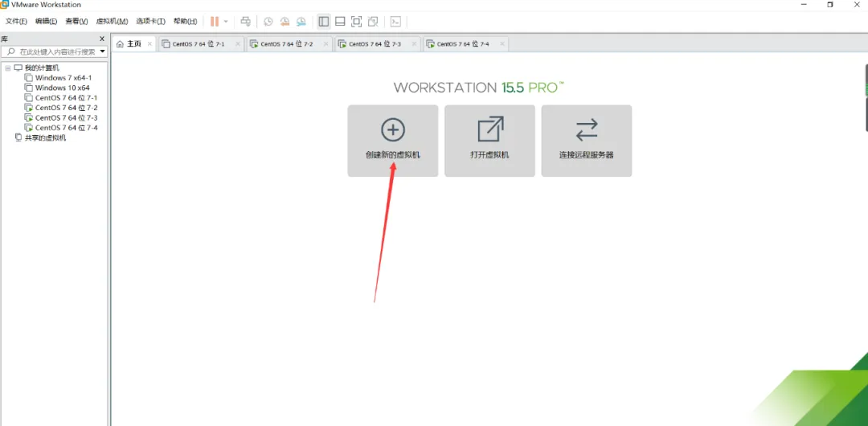Toggle the show library sidebar icon
This screenshot has height=426, width=868.
pyautogui.click(x=324, y=22)
